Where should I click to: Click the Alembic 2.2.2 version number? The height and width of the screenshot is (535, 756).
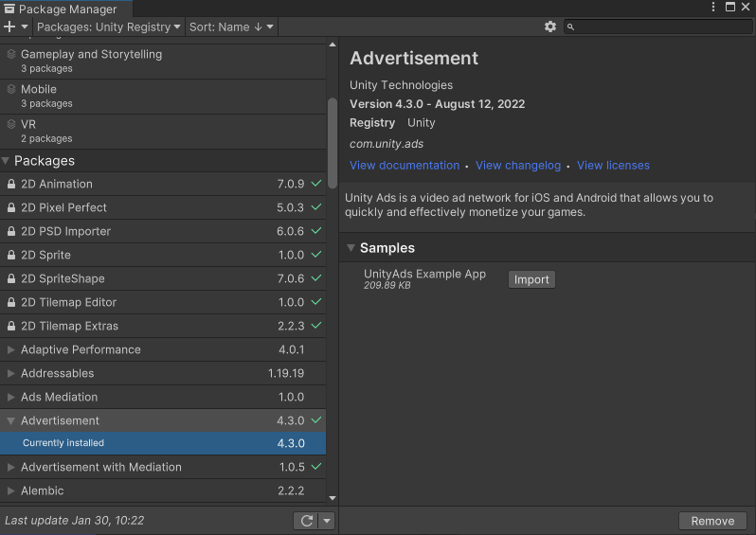click(x=291, y=490)
